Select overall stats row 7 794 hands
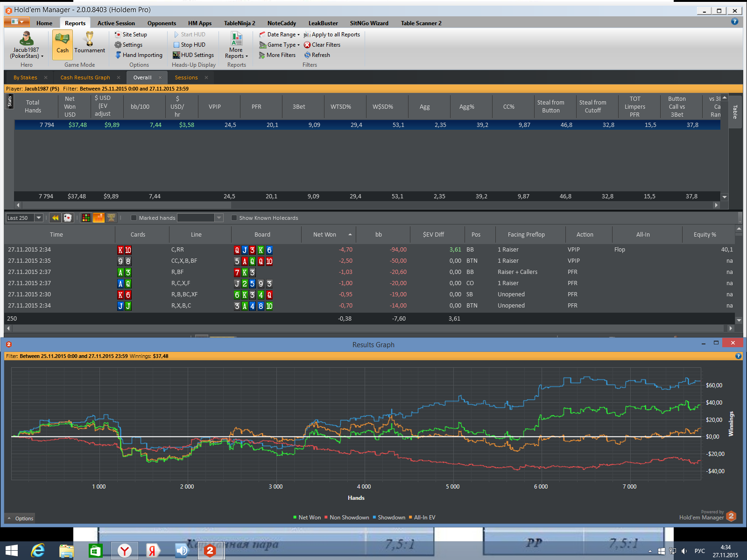 coord(367,125)
